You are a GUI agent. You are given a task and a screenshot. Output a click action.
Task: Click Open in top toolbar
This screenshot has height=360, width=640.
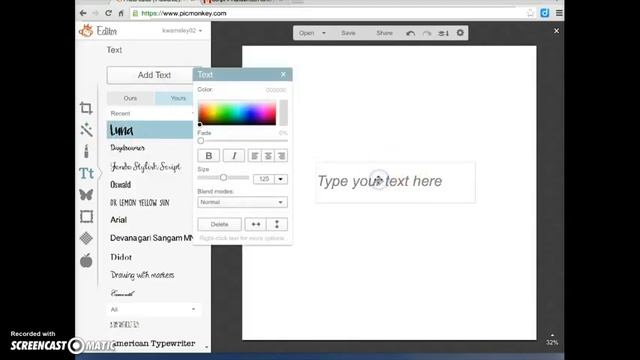(307, 33)
